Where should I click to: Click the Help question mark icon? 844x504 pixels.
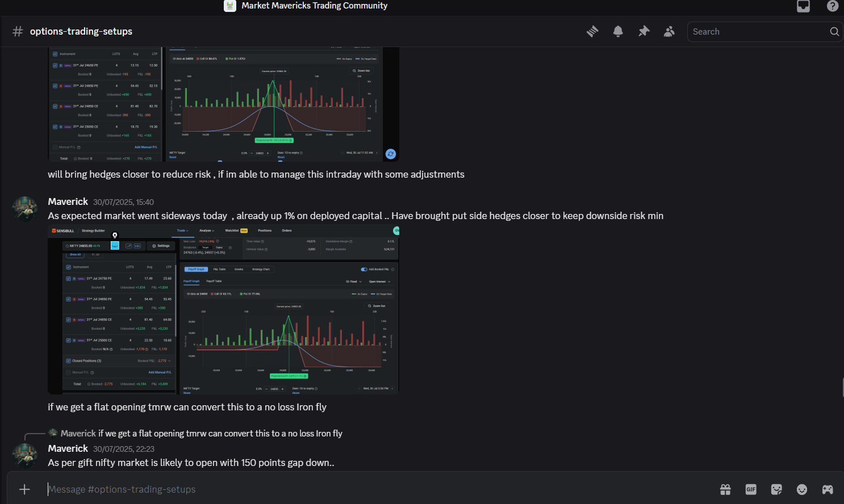tap(832, 6)
